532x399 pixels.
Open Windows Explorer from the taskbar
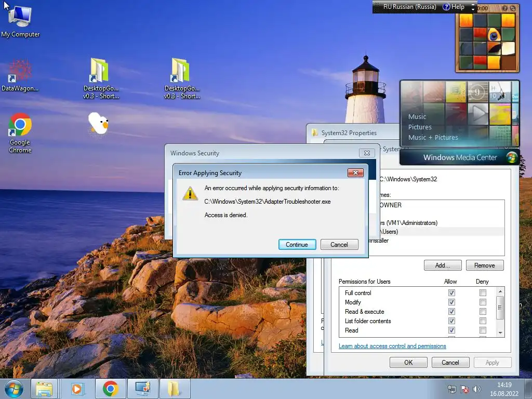click(45, 389)
